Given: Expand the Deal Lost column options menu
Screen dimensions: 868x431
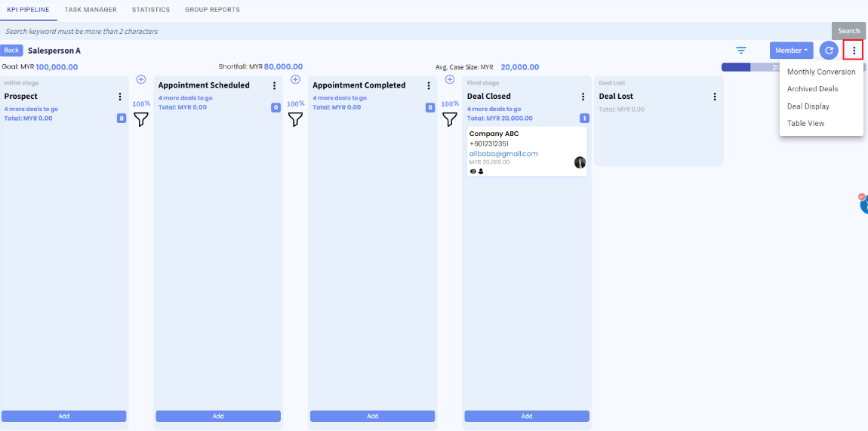Looking at the screenshot, I should tap(715, 97).
